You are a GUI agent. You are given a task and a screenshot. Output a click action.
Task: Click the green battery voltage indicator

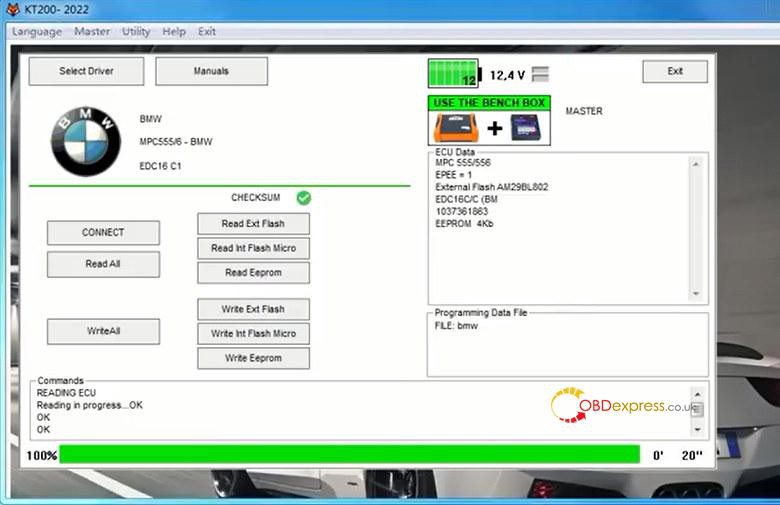454,74
